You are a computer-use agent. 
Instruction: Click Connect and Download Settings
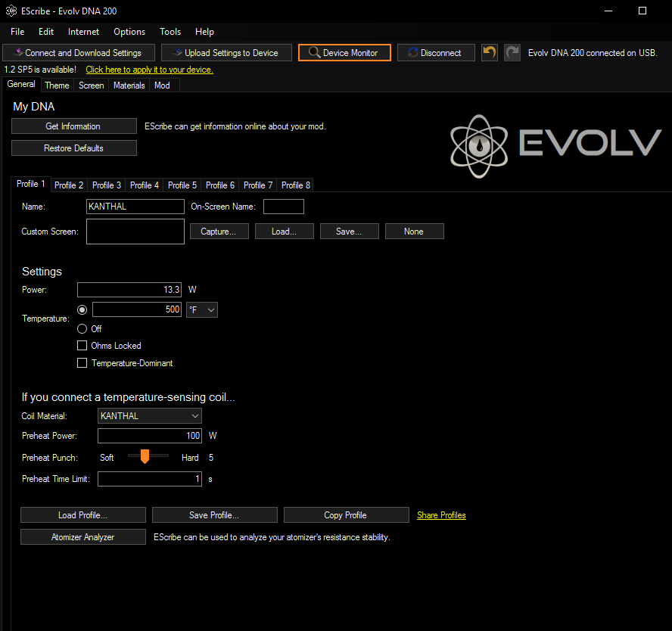pos(78,53)
